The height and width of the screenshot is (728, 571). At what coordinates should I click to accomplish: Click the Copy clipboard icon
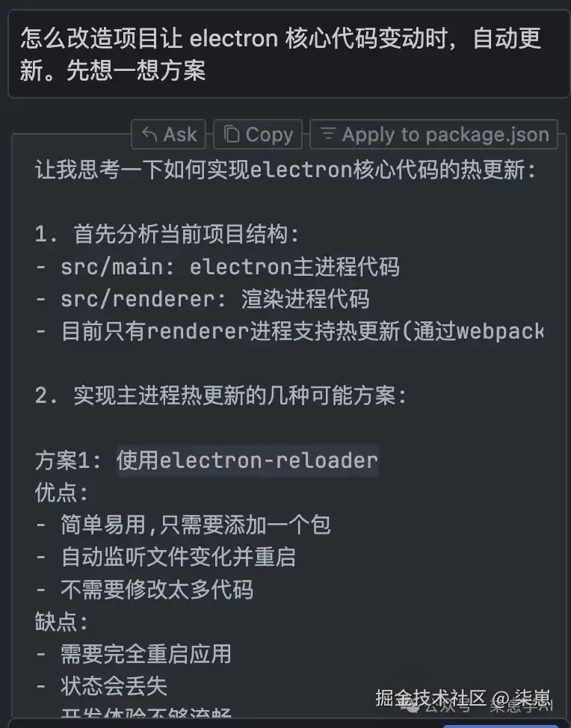coord(232,135)
